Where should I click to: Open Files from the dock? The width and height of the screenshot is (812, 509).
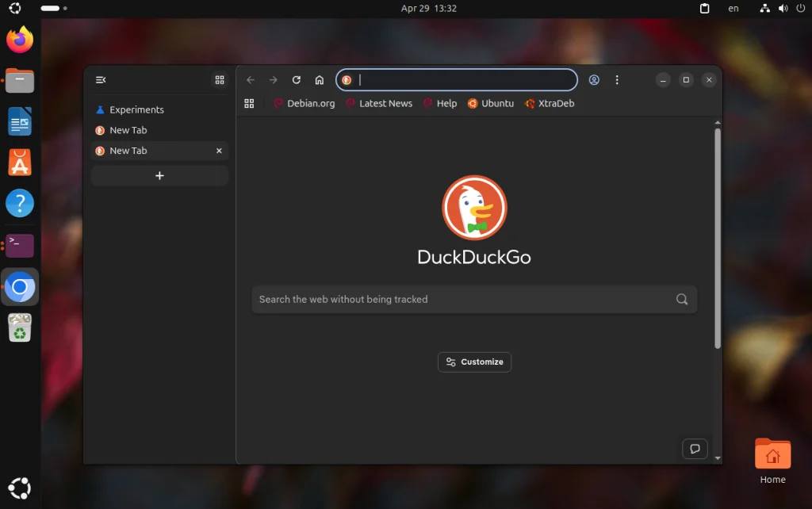pyautogui.click(x=20, y=81)
